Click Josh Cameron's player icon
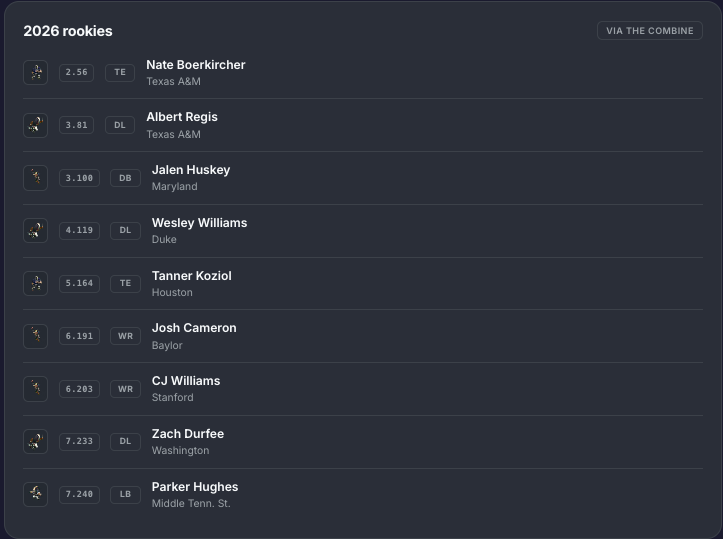 pyautogui.click(x=36, y=336)
